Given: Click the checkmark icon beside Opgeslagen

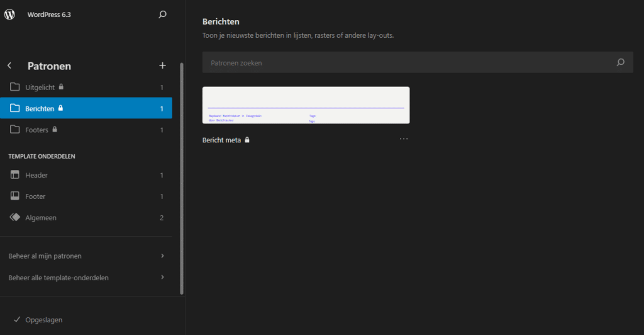Looking at the screenshot, I should (17, 319).
